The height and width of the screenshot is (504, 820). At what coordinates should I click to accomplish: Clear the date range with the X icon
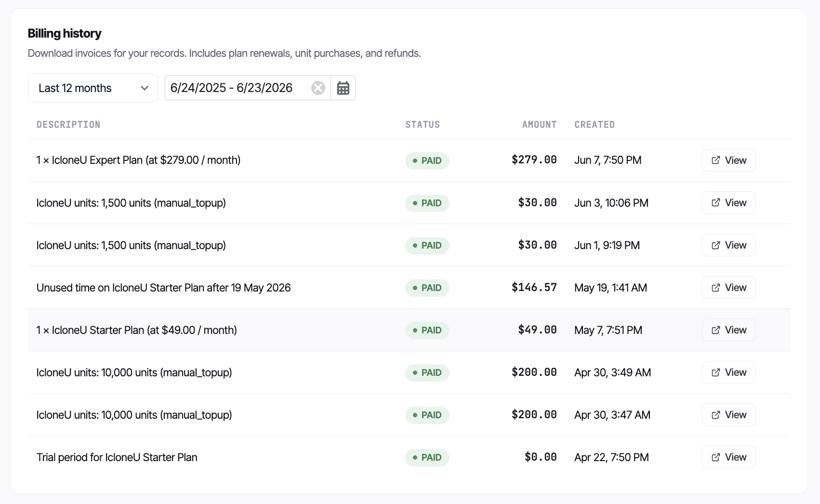[x=318, y=88]
